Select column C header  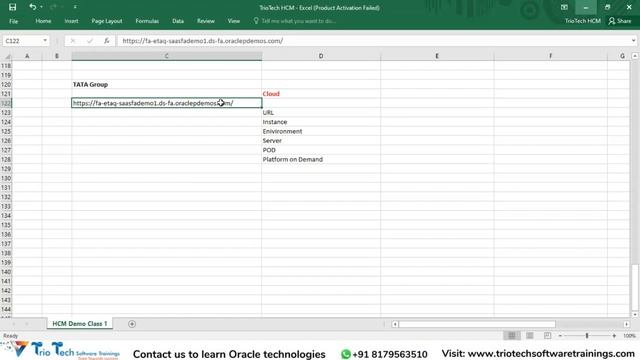167,56
